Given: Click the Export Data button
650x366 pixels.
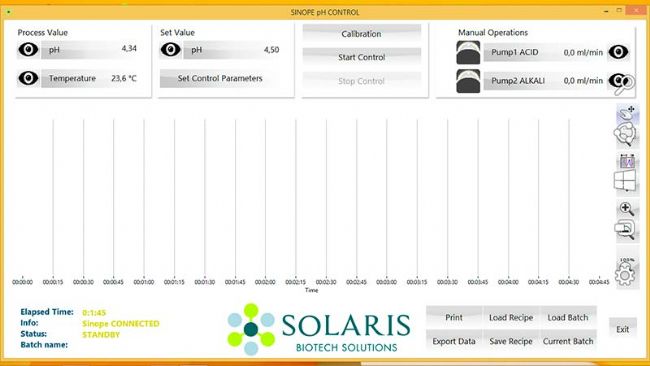Looking at the screenshot, I should click(454, 341).
